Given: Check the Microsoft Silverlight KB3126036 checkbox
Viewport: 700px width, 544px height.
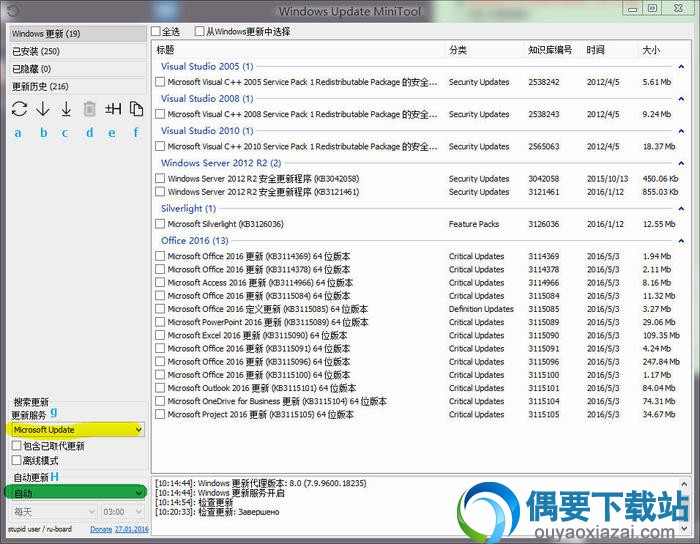Looking at the screenshot, I should pos(160,224).
